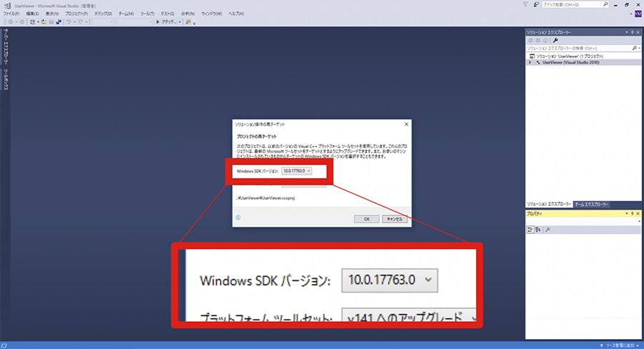644x349 pixels.
Task: Select the UserViewer (Visual Studio 2010) project row
Action: click(x=583, y=62)
